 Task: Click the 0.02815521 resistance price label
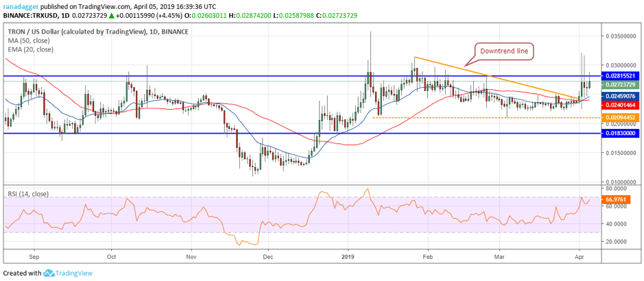coord(620,76)
